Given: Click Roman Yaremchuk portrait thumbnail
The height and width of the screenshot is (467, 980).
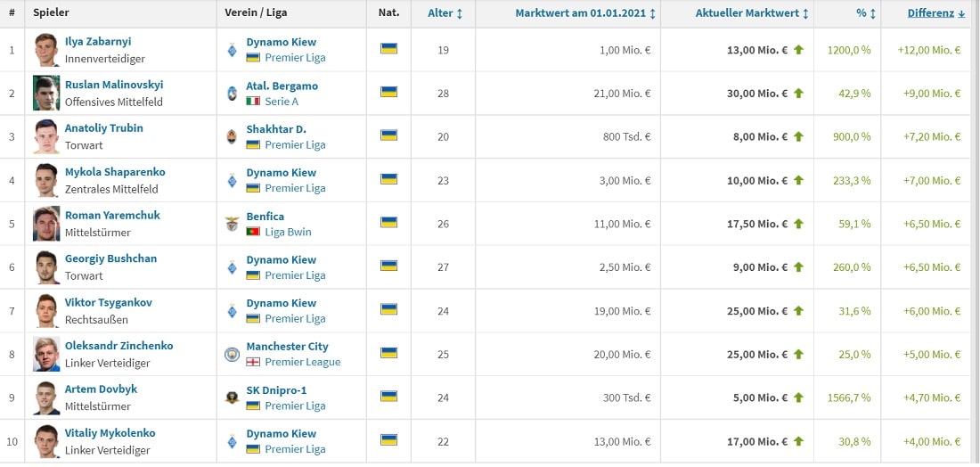Looking at the screenshot, I should (46, 224).
